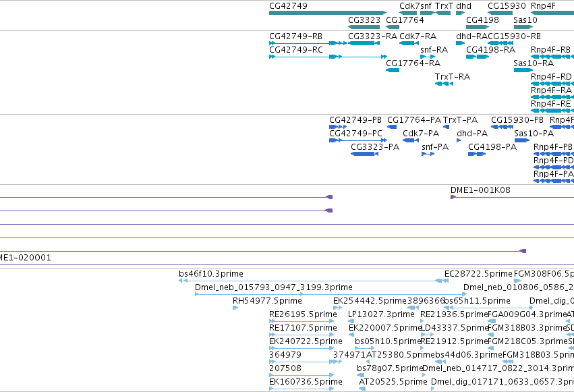
Task: Select transcript Rnp4F-RE
Action: (550, 104)
